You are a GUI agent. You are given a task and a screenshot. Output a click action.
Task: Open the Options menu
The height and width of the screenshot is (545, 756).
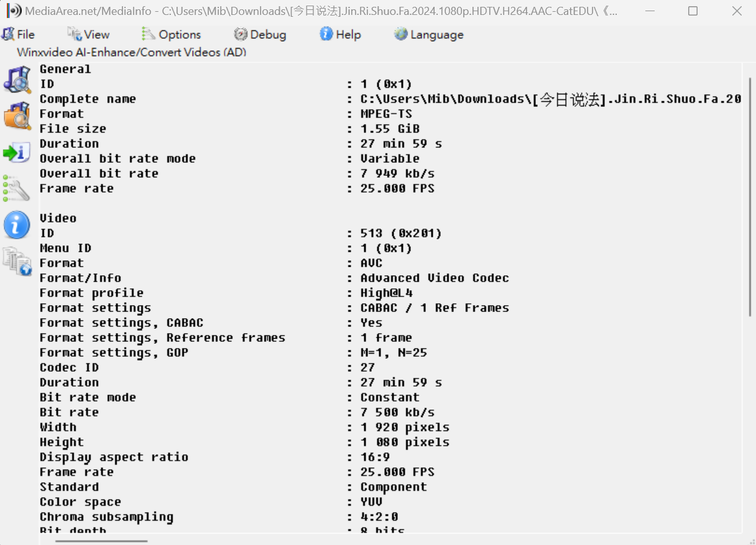coord(171,34)
